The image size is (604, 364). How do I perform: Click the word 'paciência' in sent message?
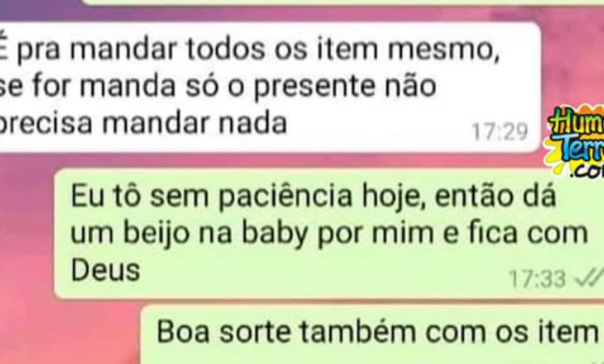[285, 197]
